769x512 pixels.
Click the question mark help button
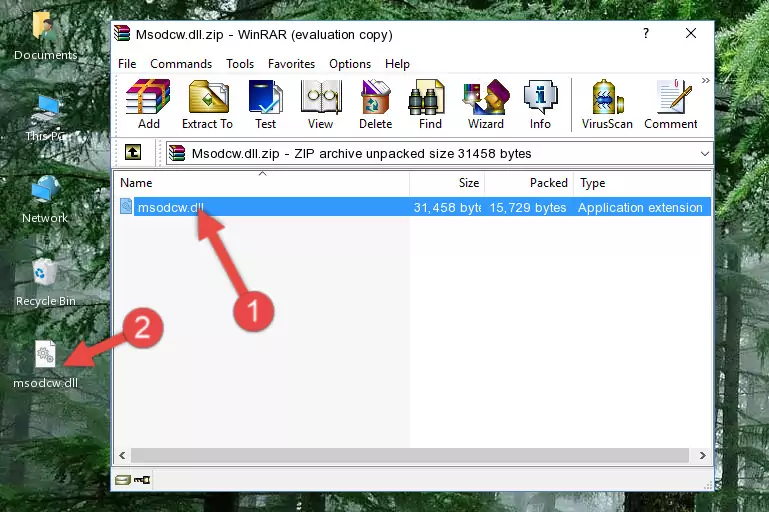click(x=646, y=33)
